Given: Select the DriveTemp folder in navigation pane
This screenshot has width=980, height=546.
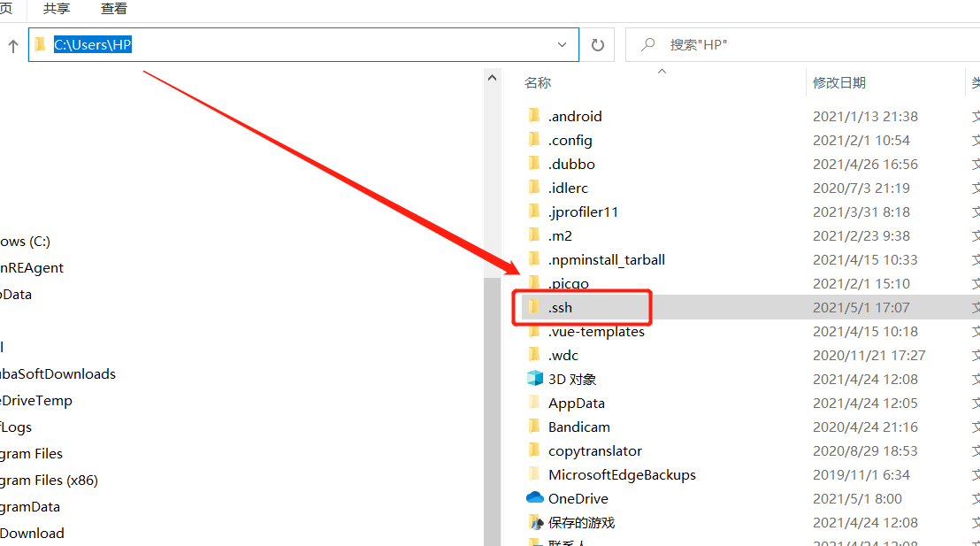Looking at the screenshot, I should click(36, 400).
